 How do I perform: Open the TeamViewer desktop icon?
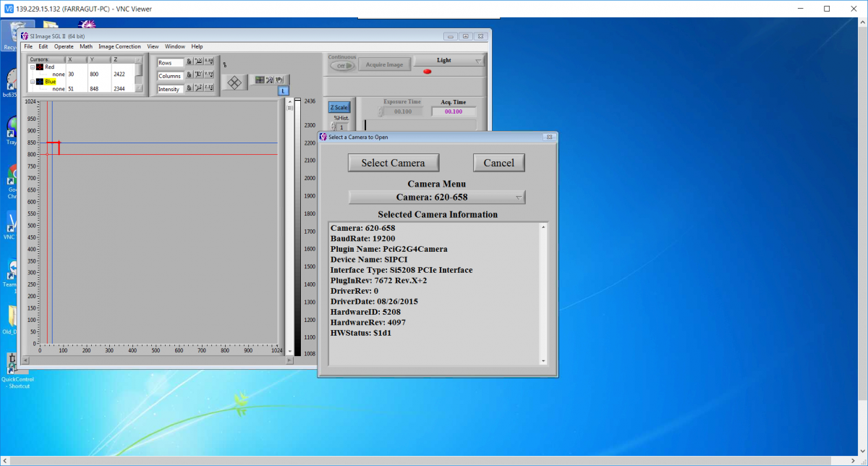coord(11,276)
